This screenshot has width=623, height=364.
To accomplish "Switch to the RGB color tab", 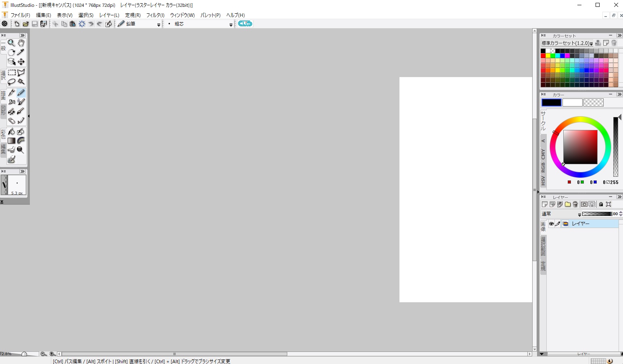I will pos(543,167).
